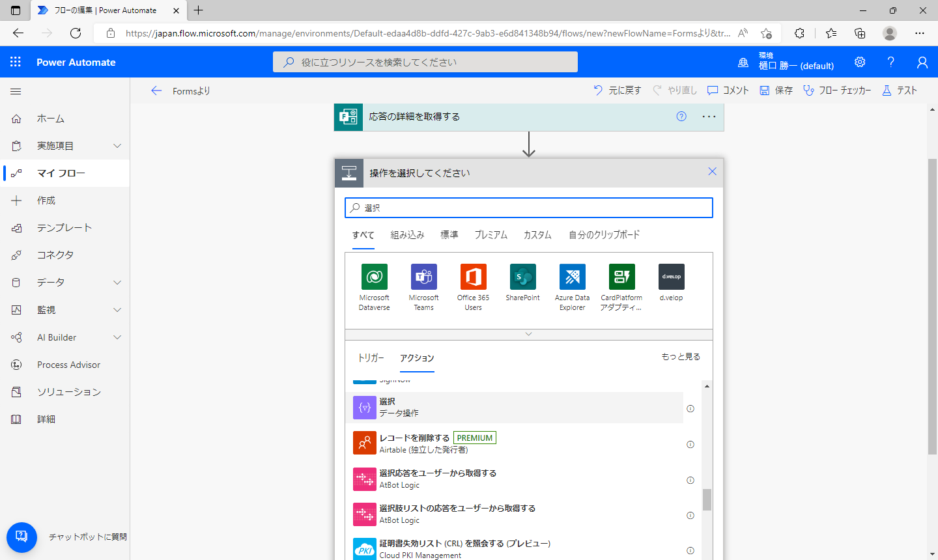938x560 pixels.
Task: Select the すべて tab
Action: [x=363, y=235]
